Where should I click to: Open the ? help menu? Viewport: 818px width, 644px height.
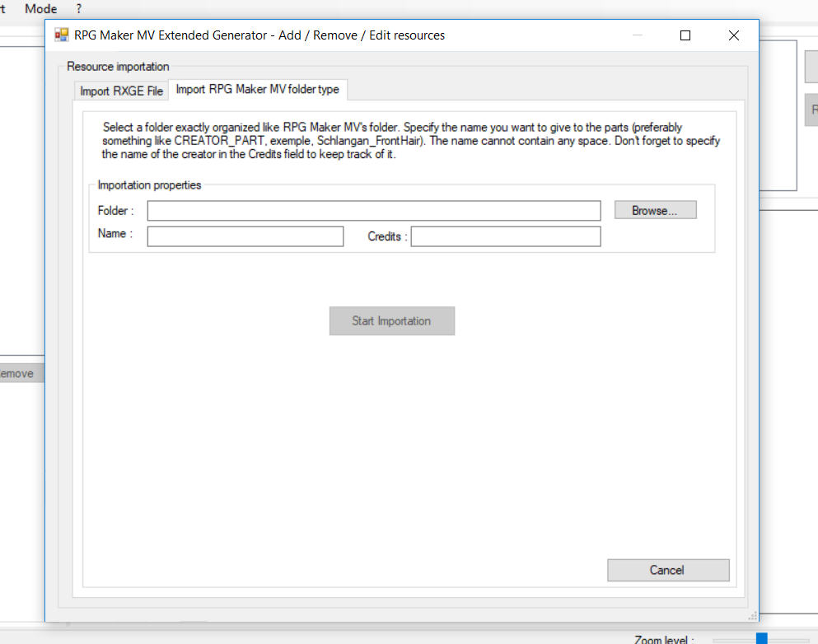(79, 9)
